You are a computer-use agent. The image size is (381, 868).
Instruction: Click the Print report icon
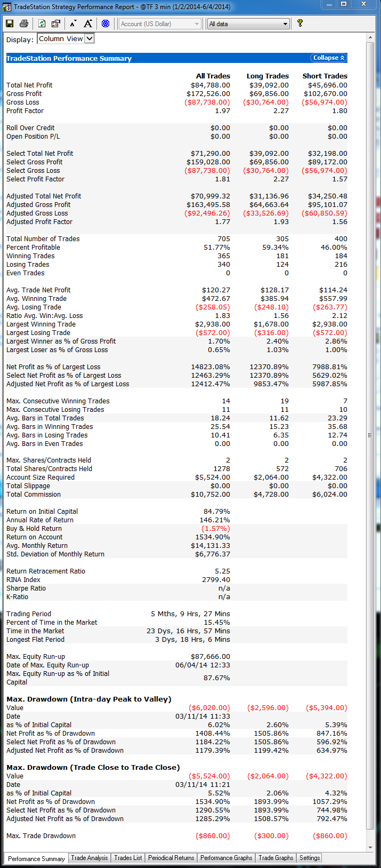(x=24, y=23)
